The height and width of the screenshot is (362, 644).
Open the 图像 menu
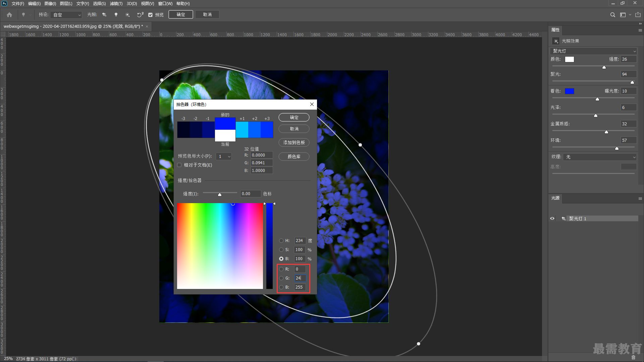click(50, 4)
